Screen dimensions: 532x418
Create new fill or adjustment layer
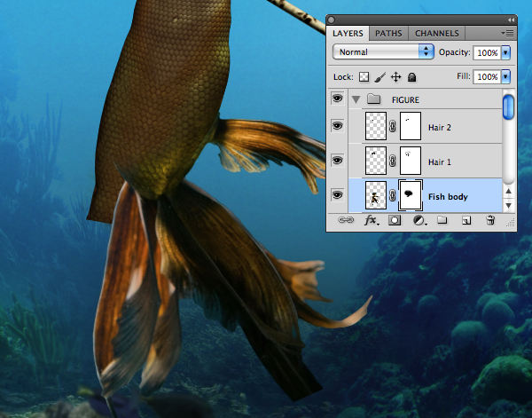pyautogui.click(x=419, y=221)
